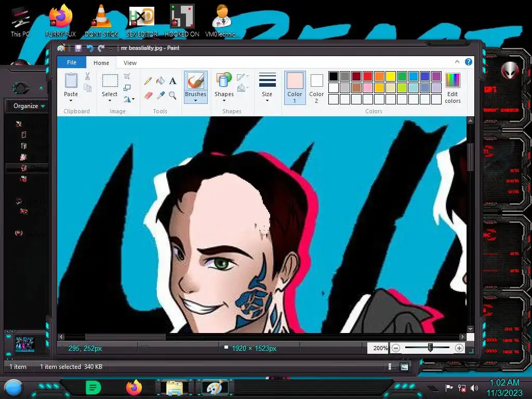Open the Organize dropdown in Explorer window
532x399 pixels.
click(x=29, y=106)
